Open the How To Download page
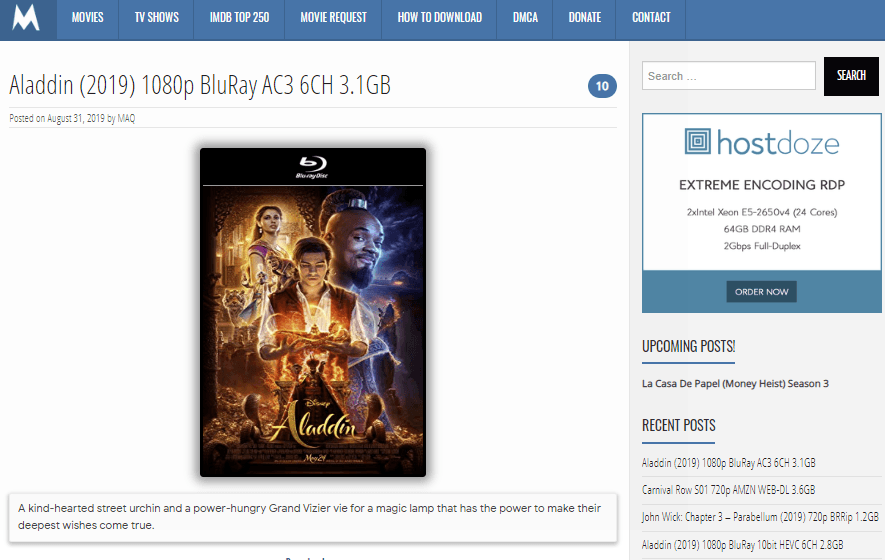885x560 pixels. coord(439,18)
